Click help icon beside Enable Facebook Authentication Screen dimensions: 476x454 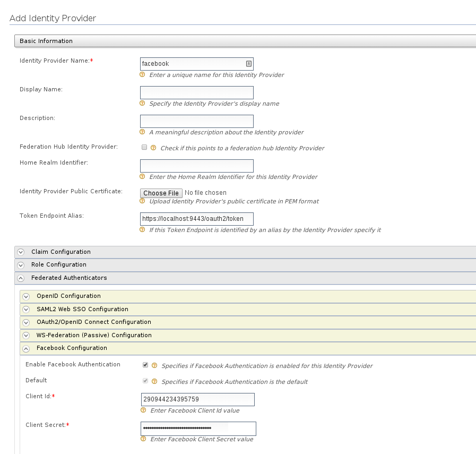154,365
